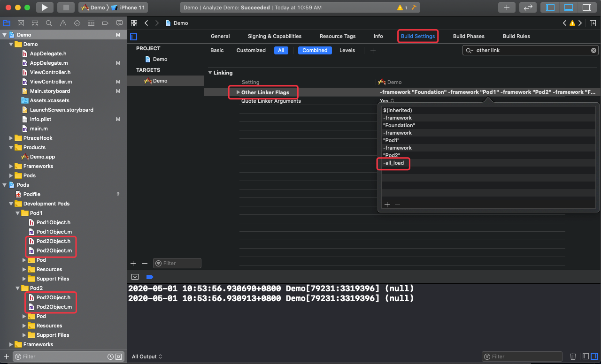Open the Test navigator diamond icon
601x364 pixels.
coord(77,23)
